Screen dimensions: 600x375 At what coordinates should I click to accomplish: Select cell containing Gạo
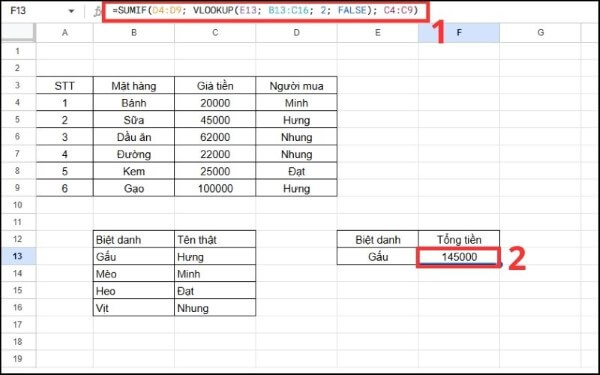coord(134,188)
